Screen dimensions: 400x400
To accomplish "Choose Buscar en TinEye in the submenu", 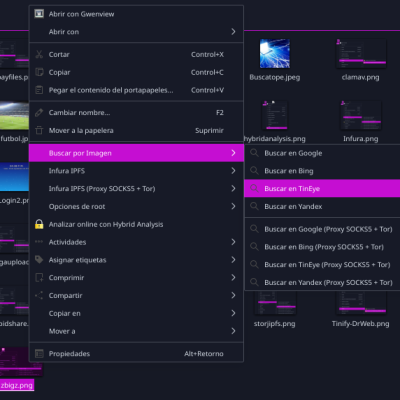I will 322,189.
